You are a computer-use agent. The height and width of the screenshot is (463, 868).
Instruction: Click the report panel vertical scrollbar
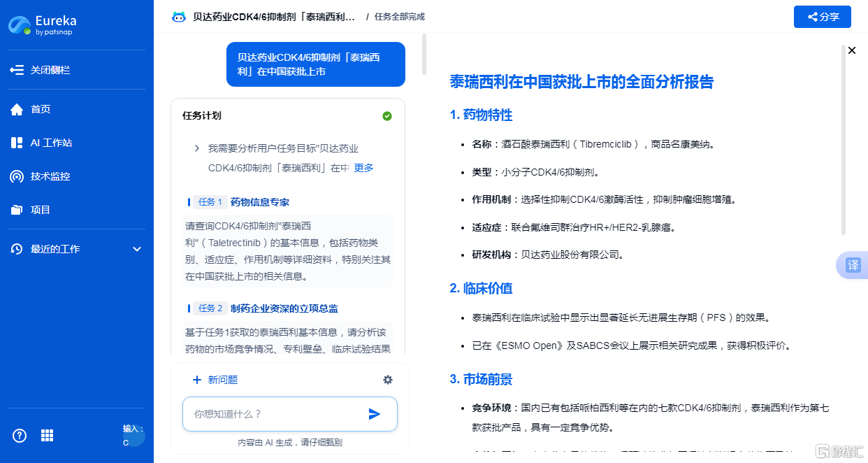coord(844,140)
